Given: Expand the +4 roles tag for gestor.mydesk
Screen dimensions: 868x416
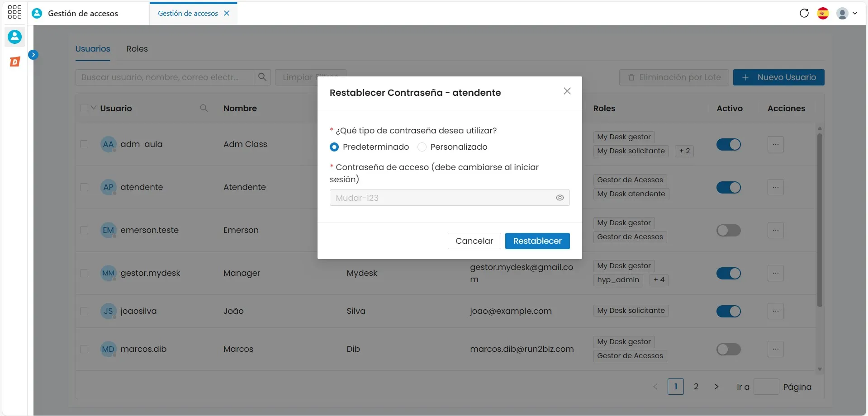Looking at the screenshot, I should [x=659, y=280].
